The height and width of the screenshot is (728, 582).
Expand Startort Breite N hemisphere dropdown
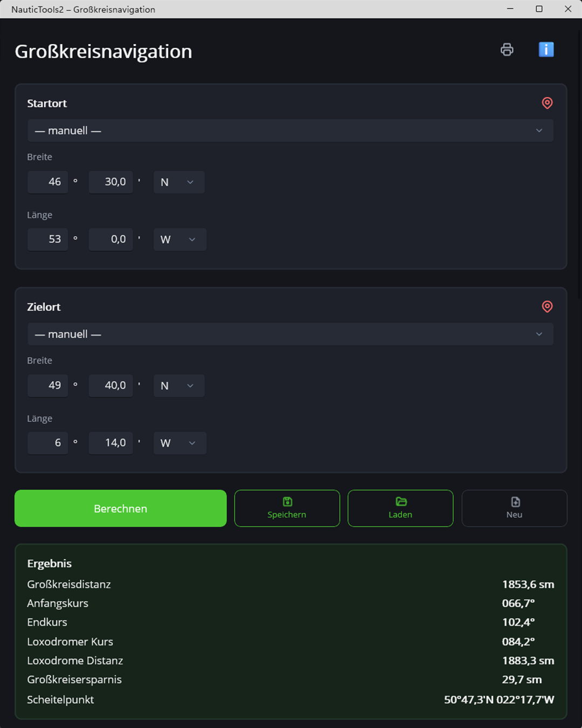[179, 182]
